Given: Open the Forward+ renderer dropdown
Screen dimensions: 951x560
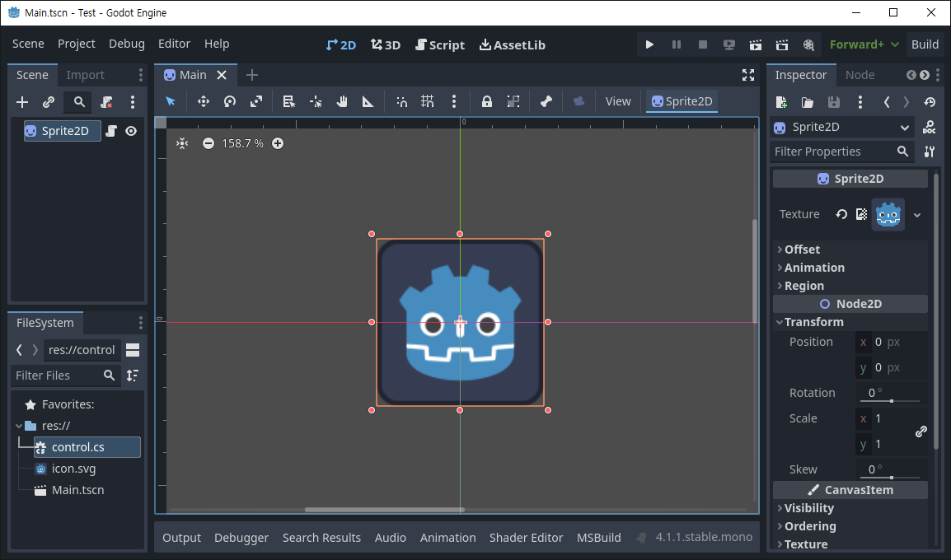Looking at the screenshot, I should coord(864,44).
